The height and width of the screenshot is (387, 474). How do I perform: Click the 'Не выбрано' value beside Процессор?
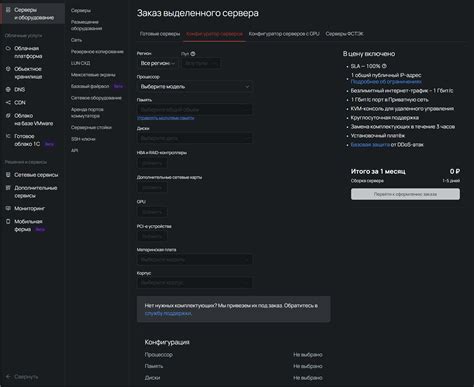308,355
